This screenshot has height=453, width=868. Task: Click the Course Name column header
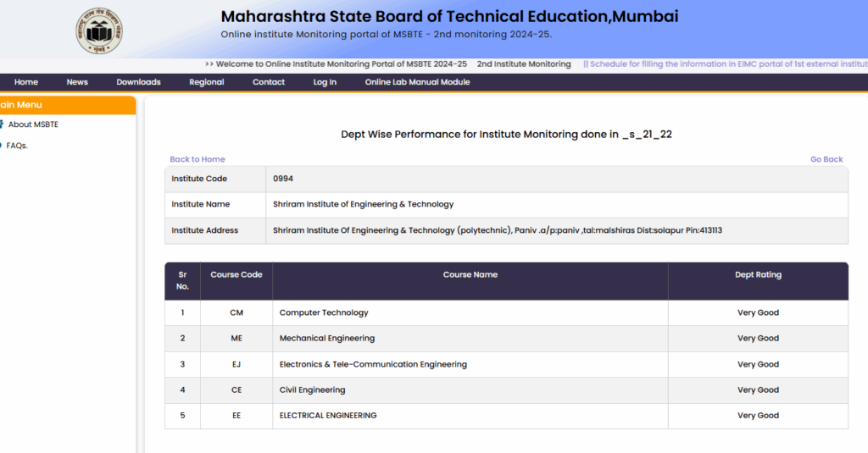click(470, 275)
